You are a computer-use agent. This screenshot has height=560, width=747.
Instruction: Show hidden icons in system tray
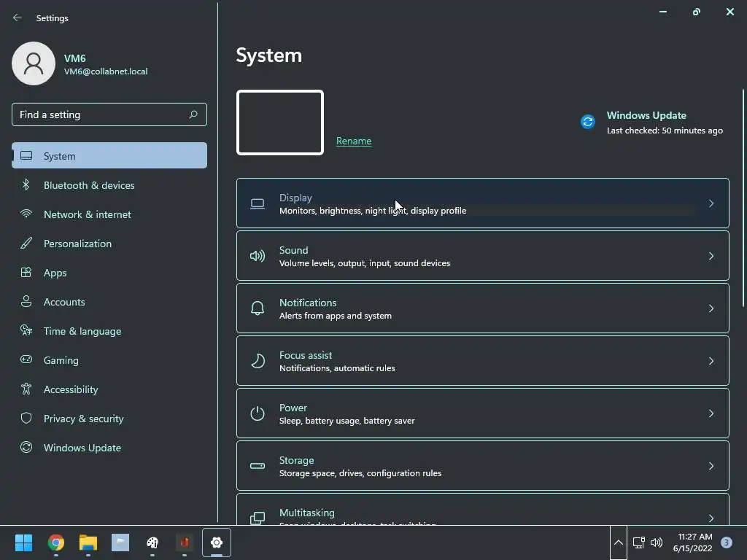tap(619, 542)
